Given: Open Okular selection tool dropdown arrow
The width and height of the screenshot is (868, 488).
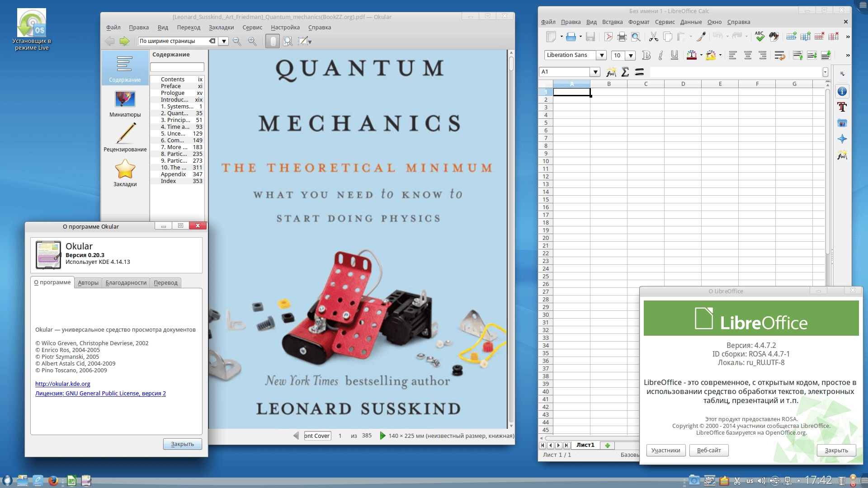Looking at the screenshot, I should tap(310, 42).
